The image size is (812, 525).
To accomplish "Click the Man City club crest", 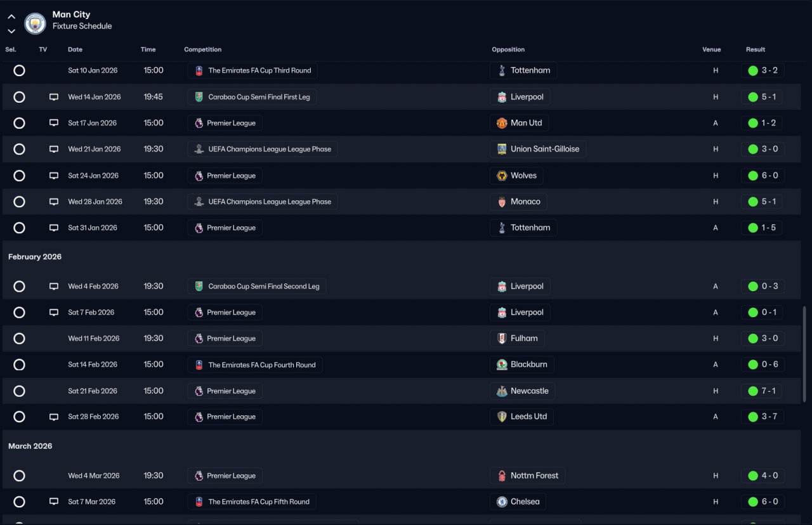I will 35,23.
